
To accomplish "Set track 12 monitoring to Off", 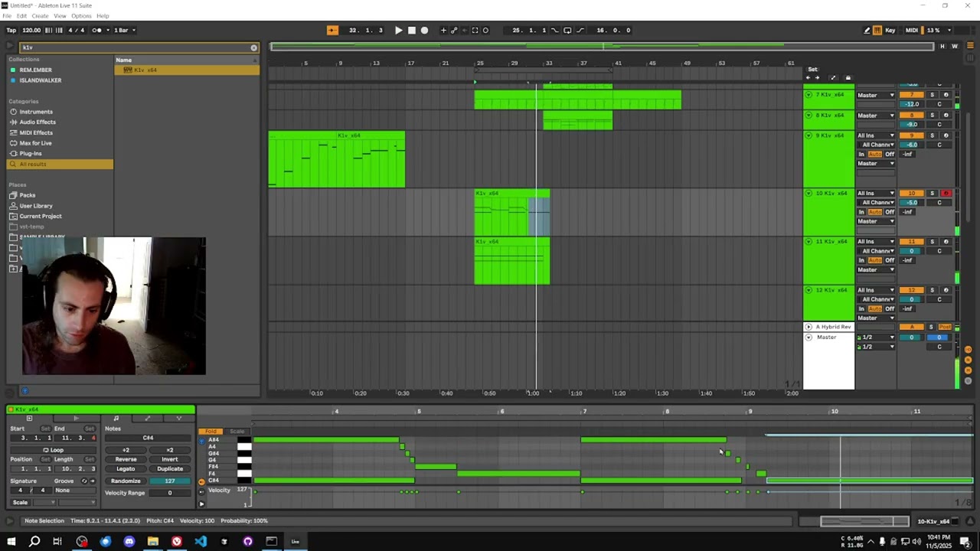I will click(890, 308).
